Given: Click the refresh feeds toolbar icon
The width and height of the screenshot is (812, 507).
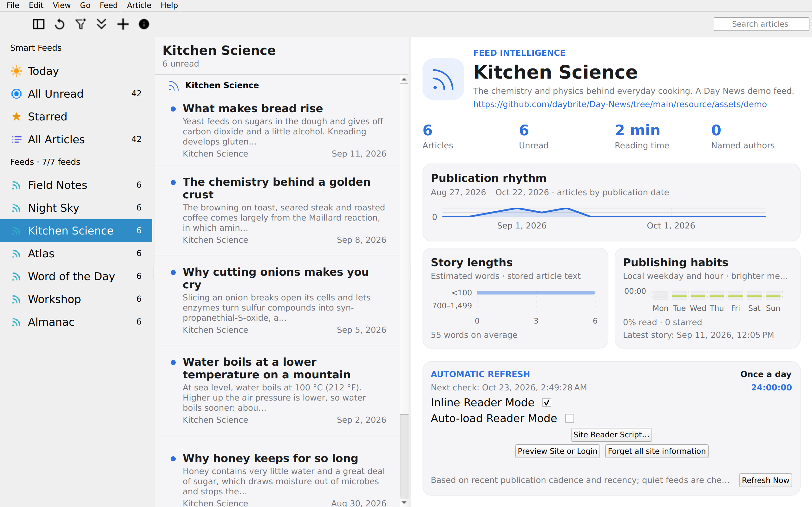Looking at the screenshot, I should tap(60, 24).
